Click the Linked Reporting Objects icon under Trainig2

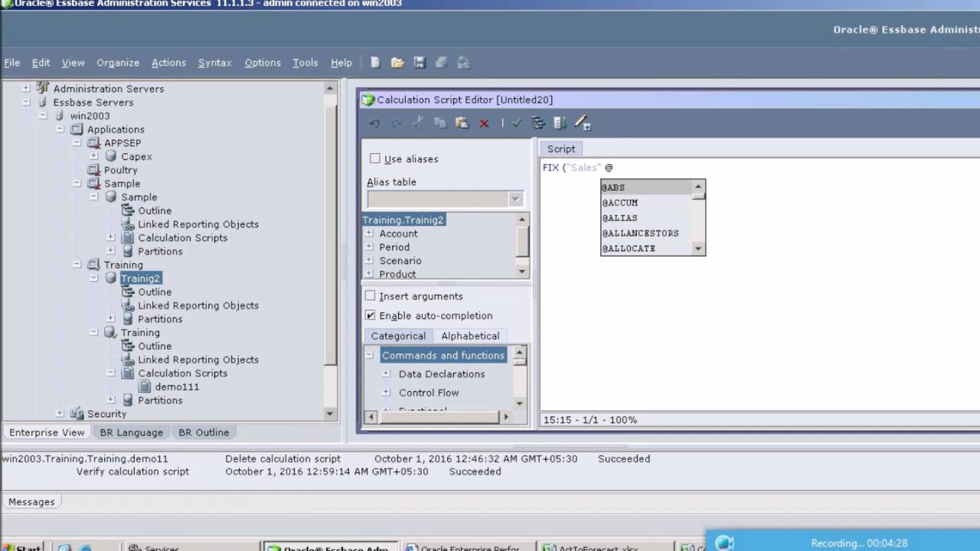coord(128,305)
